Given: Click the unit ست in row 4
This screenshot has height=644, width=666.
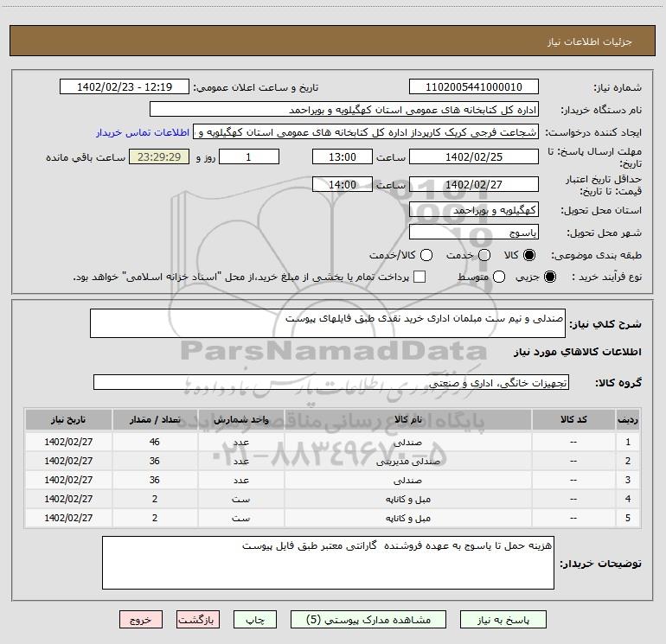Looking at the screenshot, I should pos(240,500).
